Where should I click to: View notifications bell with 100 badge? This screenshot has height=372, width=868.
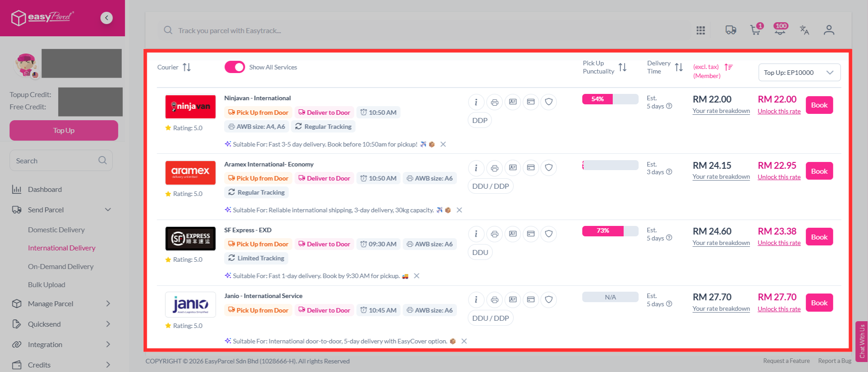pyautogui.click(x=780, y=30)
